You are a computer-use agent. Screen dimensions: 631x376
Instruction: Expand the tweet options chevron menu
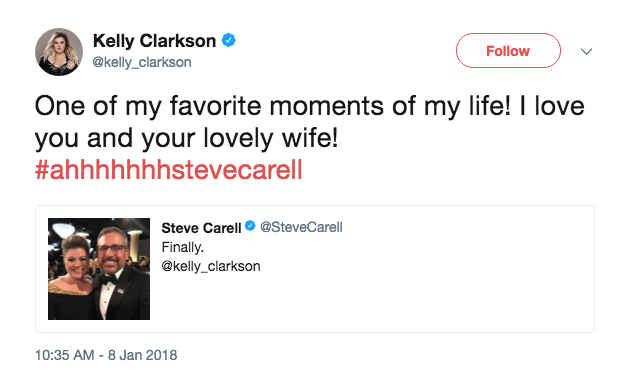point(586,52)
